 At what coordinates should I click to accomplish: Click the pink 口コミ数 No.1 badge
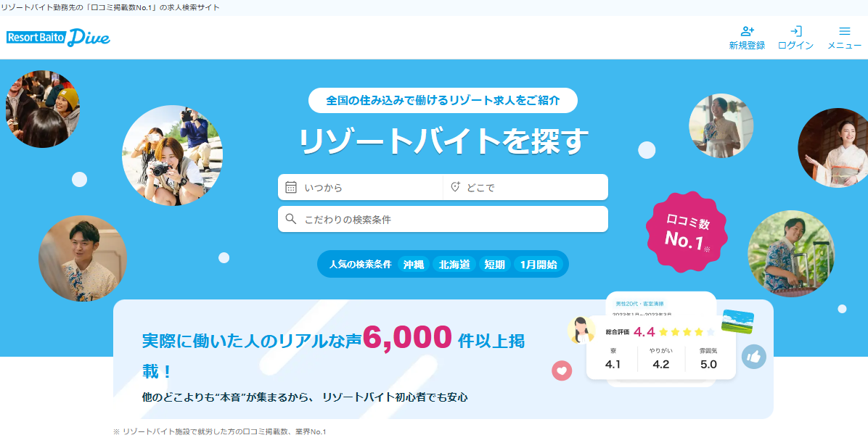click(687, 232)
